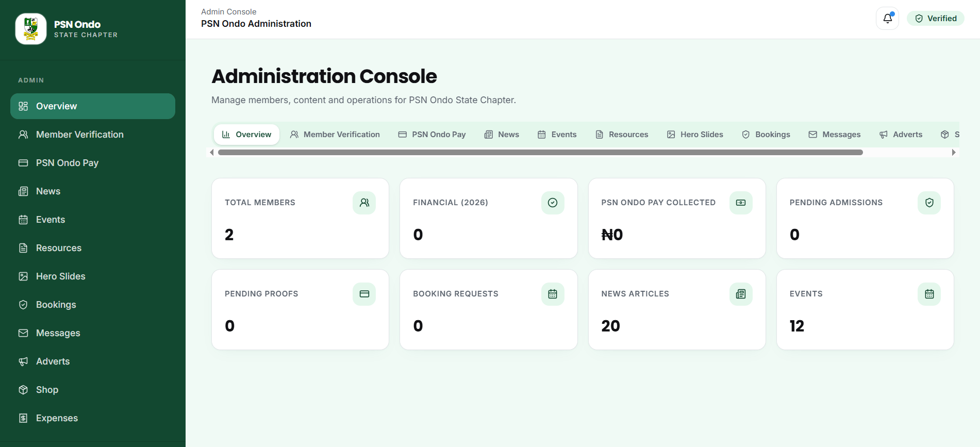This screenshot has width=980, height=447.
Task: Click the TOTAL MEMBERS card label
Action: point(260,203)
